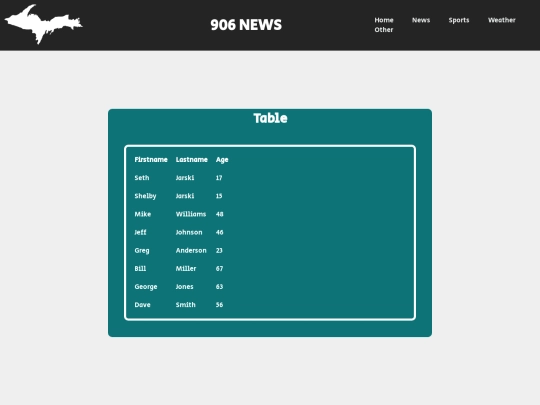Click the last name Smith
The height and width of the screenshot is (405, 540).
click(x=186, y=304)
